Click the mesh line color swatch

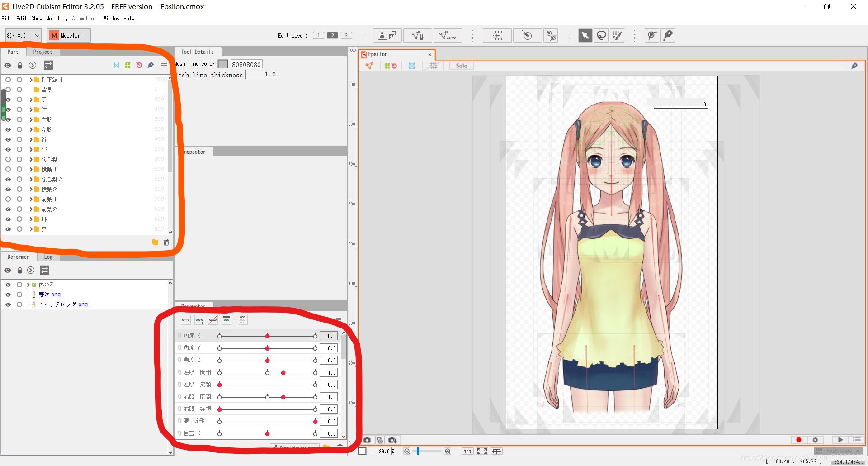click(x=223, y=64)
